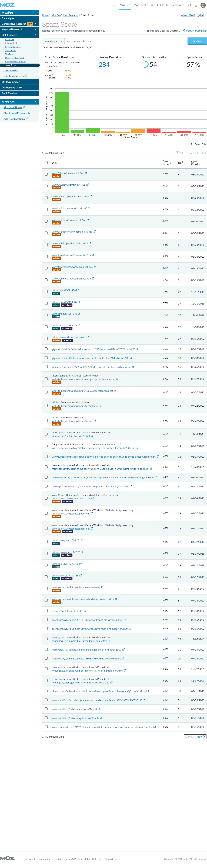Check the www.10k.pw/domain-list-665 row
Viewport: 207px width, 868px height.
click(46, 175)
